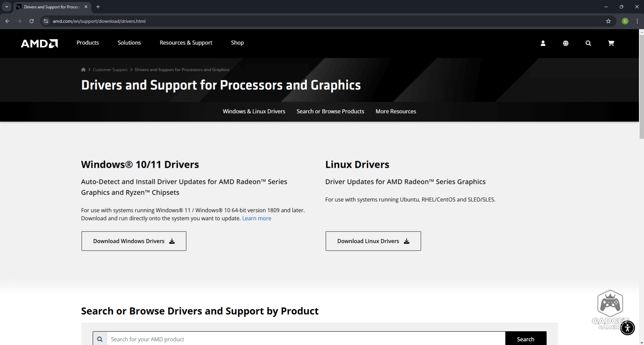This screenshot has width=644, height=345.
Task: Open Resources & Support menu
Action: click(x=186, y=43)
